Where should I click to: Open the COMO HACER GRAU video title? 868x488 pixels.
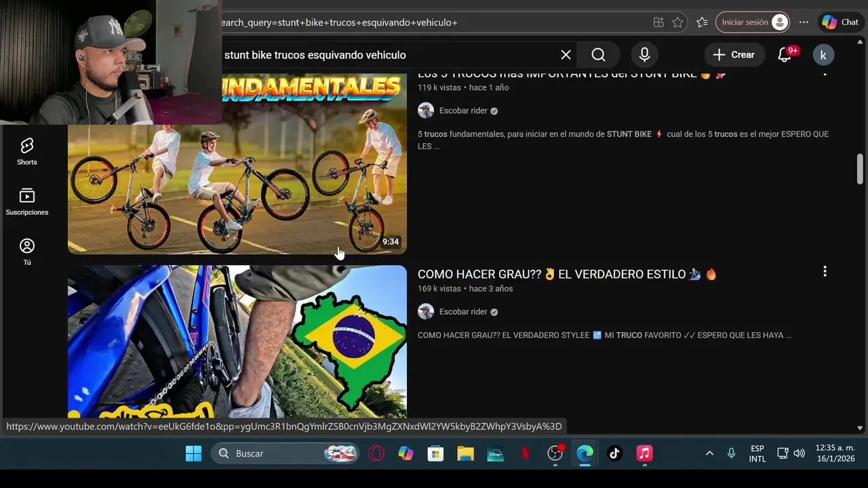(x=567, y=274)
